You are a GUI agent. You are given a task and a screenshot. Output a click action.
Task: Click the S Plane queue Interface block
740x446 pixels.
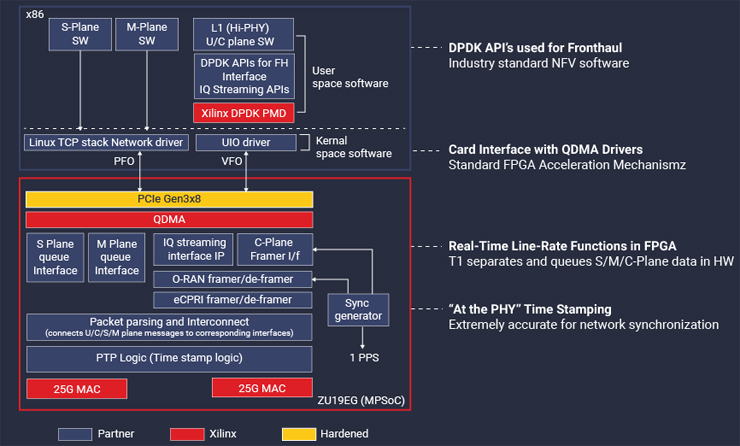56,256
